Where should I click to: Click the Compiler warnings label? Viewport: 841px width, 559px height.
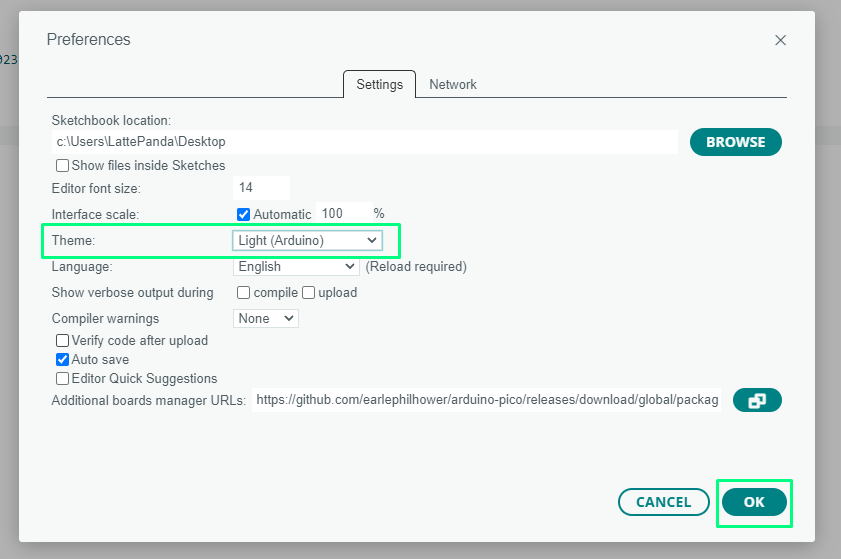pyautogui.click(x=105, y=319)
